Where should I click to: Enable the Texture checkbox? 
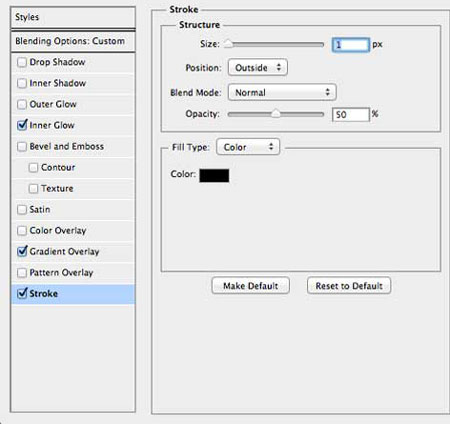click(33, 188)
